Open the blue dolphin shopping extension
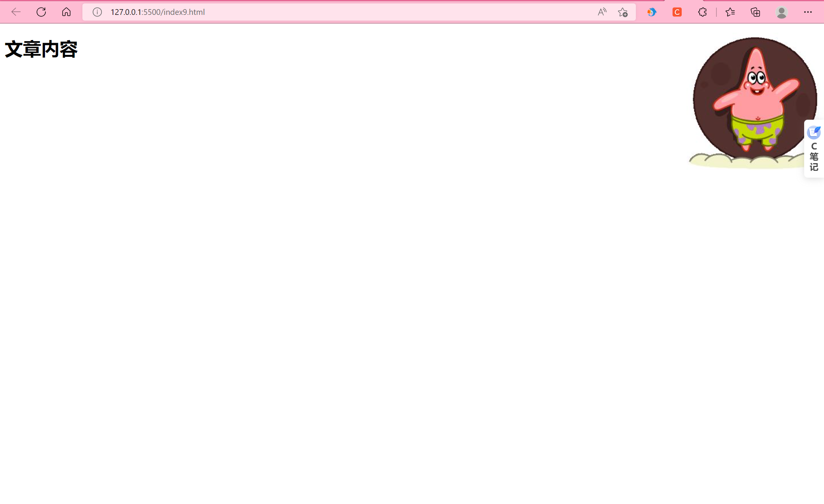Image resolution: width=824 pixels, height=504 pixels. [x=652, y=12]
